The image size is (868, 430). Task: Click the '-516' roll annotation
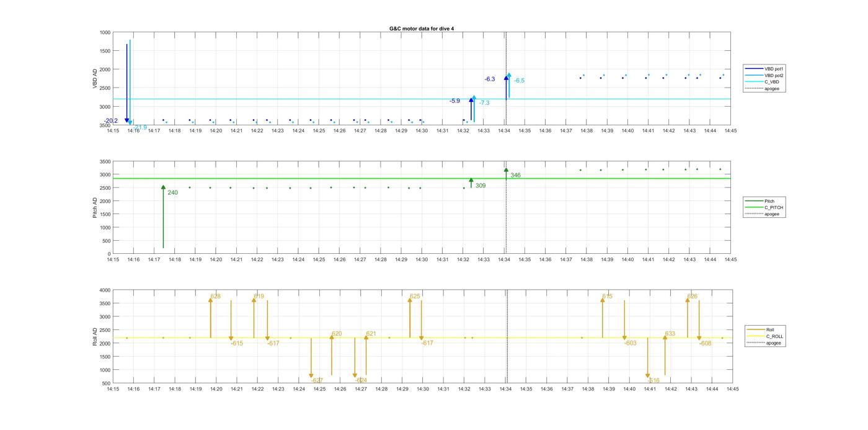pyautogui.click(x=653, y=380)
